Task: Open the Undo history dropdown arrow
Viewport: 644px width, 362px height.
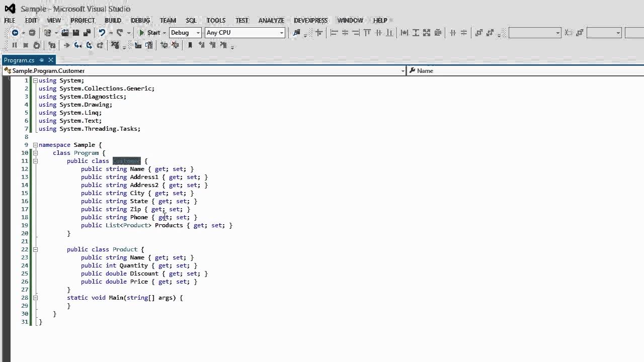Action: [111, 33]
